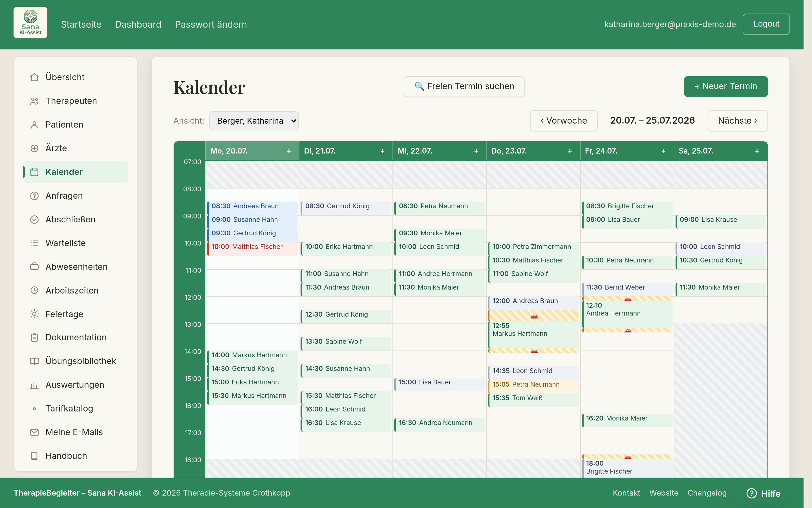Click the Abschließen checkmark icon
The width and height of the screenshot is (812, 508).
point(34,219)
